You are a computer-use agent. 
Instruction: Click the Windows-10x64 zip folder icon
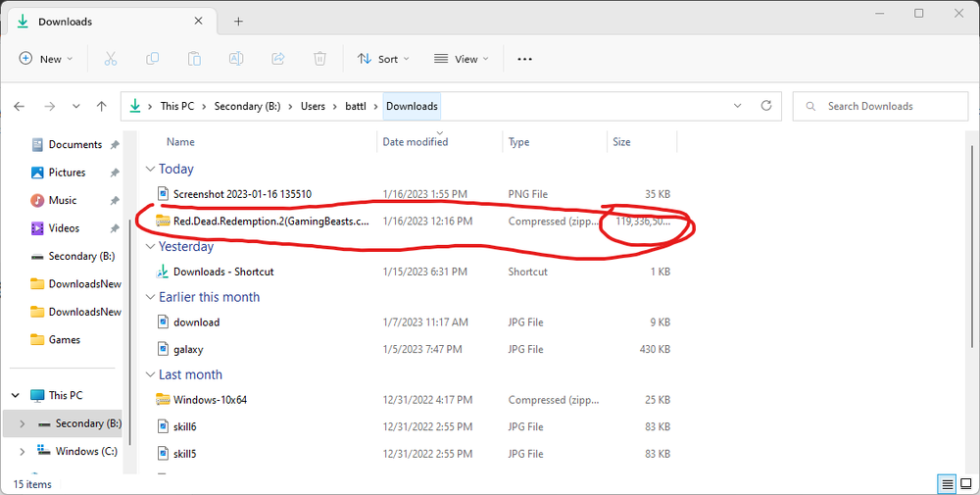point(163,399)
